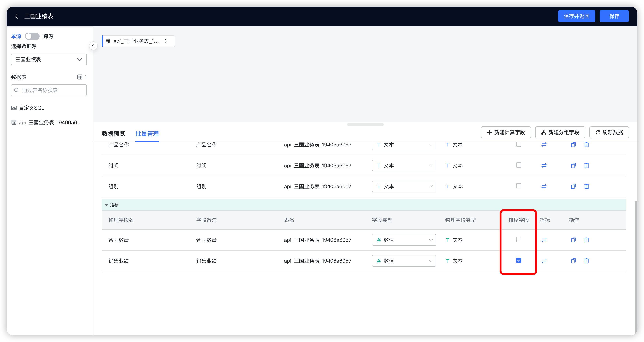Convert 销售业绩 with the swap arrows icon
The image size is (644, 342).
point(544,261)
